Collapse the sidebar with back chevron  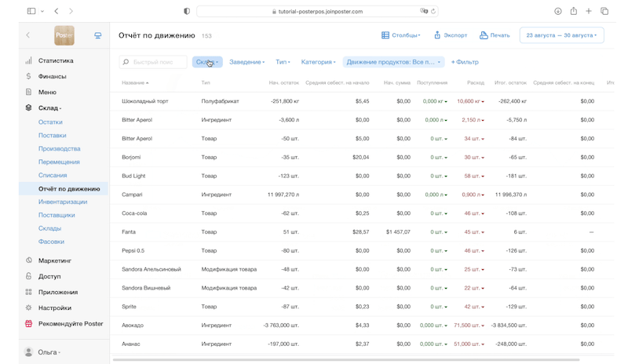click(28, 35)
